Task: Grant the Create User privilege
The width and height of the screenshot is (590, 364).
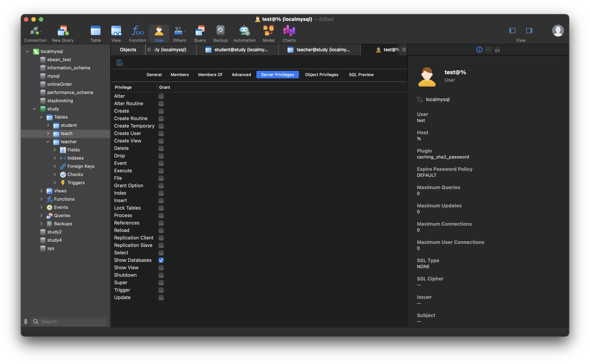Action: [161, 133]
